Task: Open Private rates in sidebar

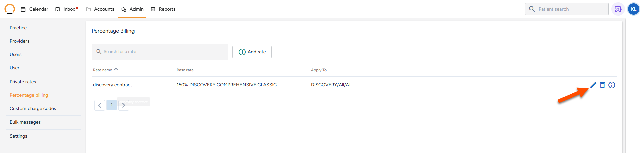Action: tap(23, 82)
